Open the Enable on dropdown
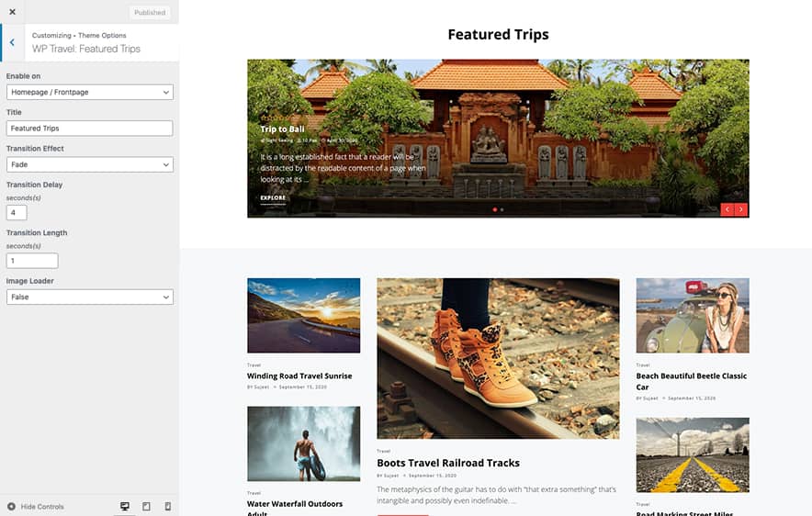The height and width of the screenshot is (516, 812). (x=90, y=92)
